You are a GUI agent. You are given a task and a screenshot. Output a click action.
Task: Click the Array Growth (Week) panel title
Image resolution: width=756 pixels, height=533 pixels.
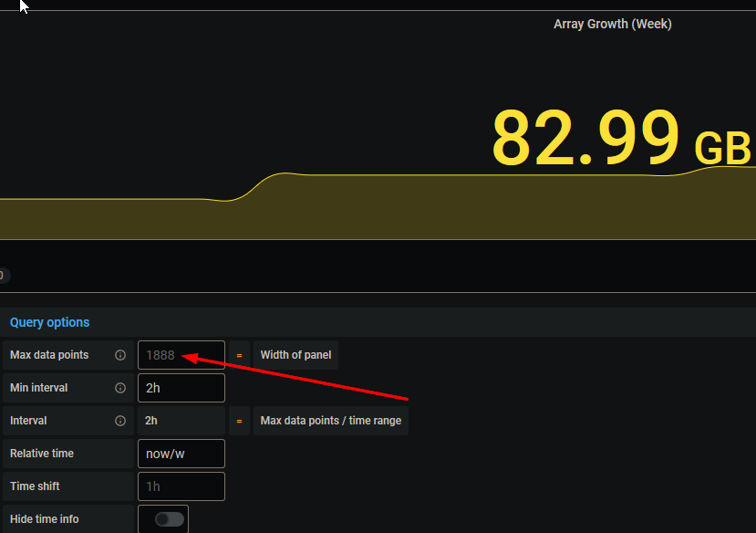coord(612,24)
